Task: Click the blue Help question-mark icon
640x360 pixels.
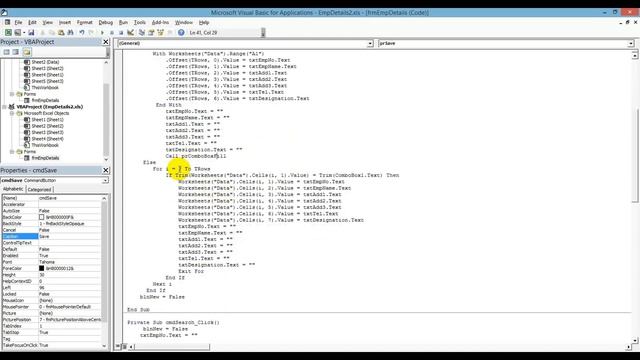Action: [181, 33]
